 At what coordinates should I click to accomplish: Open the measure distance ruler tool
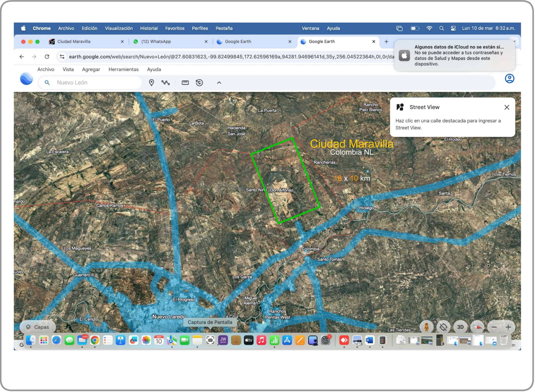185,83
